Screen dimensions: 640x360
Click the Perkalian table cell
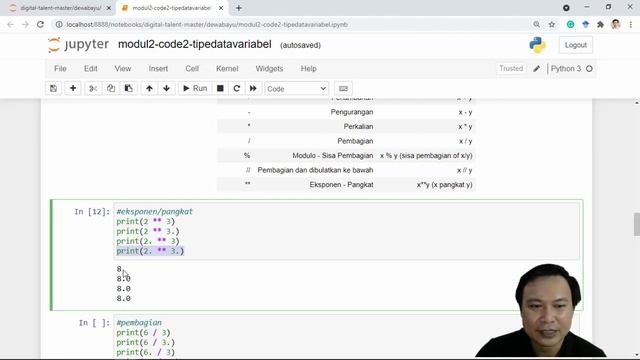click(358, 127)
